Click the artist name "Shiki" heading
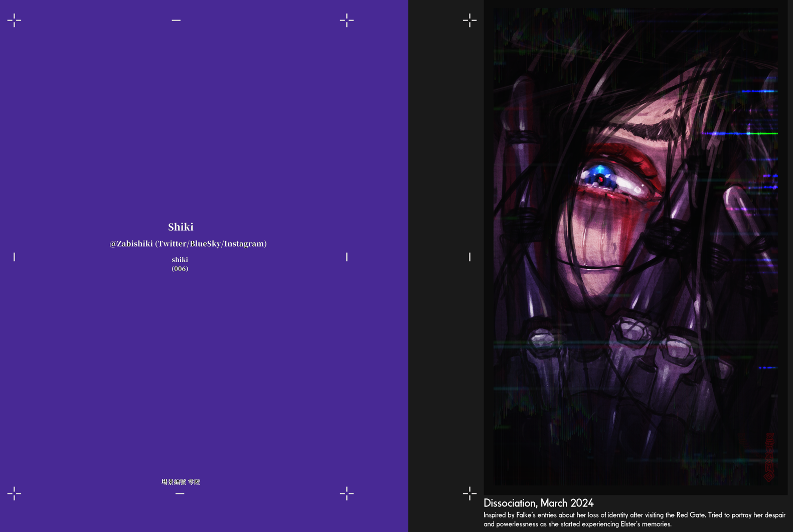 coord(181,227)
